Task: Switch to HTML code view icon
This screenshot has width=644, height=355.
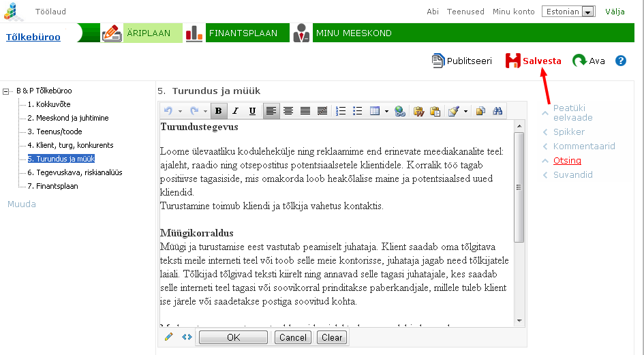Action: pos(187,337)
